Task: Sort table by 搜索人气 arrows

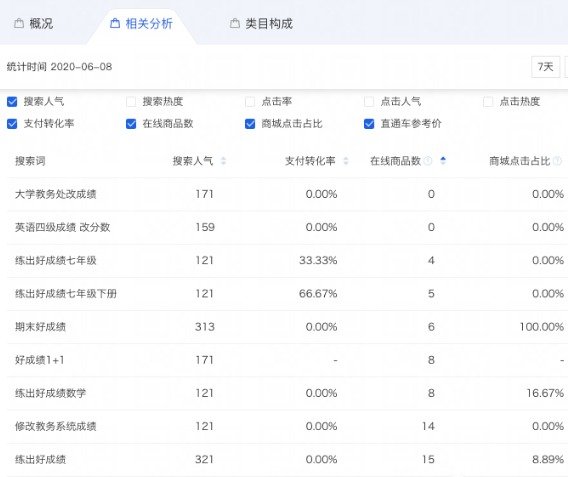Action: 224,161
